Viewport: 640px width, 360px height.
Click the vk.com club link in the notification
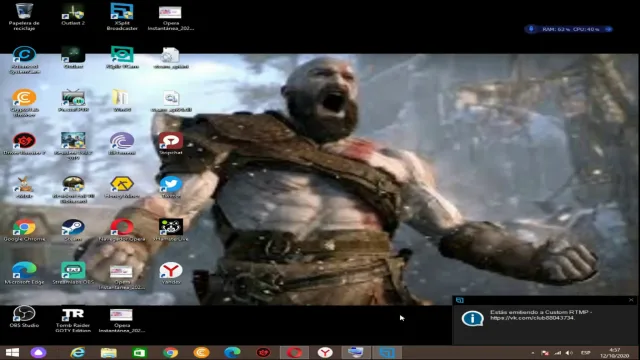pyautogui.click(x=532, y=318)
